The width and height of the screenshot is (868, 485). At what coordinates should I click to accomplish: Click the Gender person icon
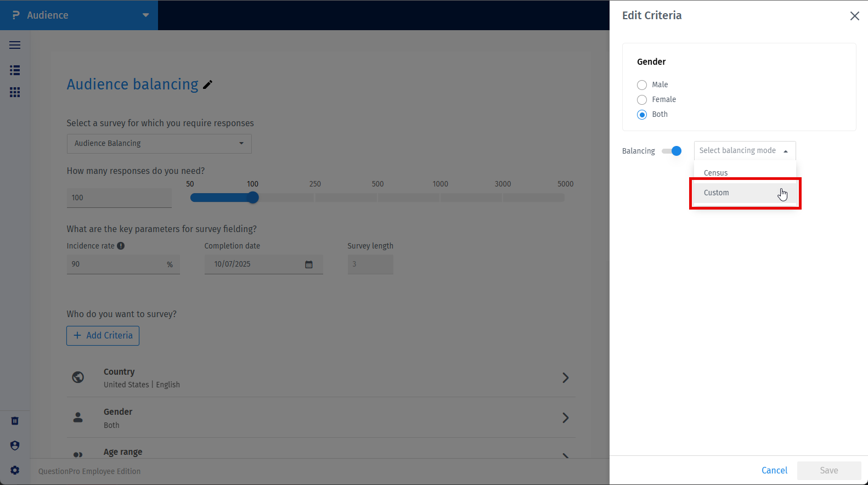point(78,418)
